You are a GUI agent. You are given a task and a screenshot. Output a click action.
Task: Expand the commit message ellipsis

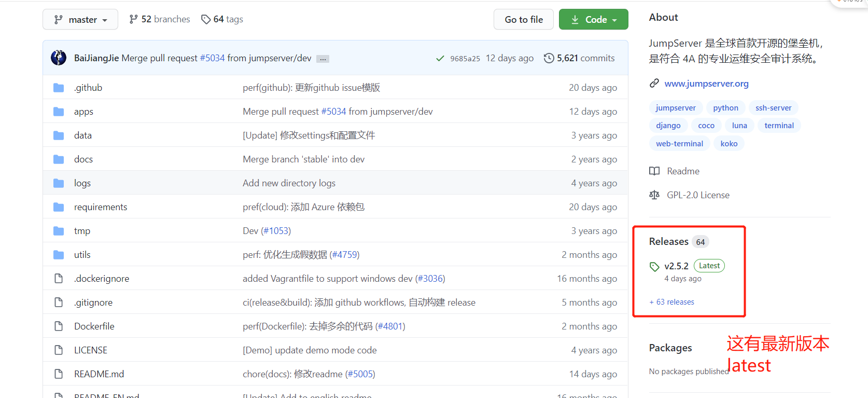(x=323, y=59)
